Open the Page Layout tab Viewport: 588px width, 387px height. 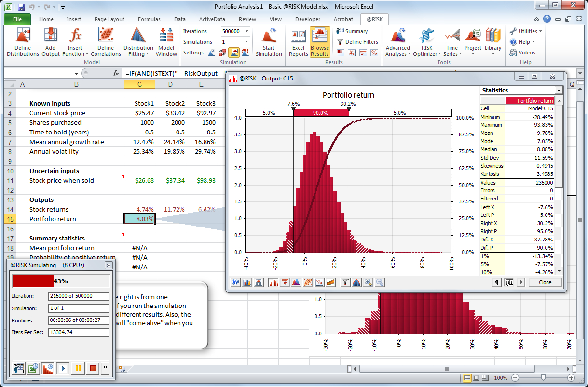109,19
